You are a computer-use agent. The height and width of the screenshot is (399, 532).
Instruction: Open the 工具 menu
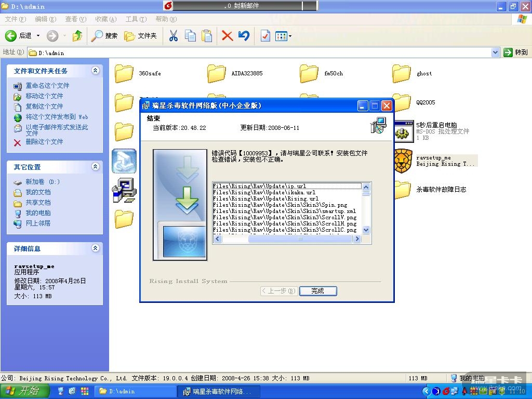(x=136, y=19)
